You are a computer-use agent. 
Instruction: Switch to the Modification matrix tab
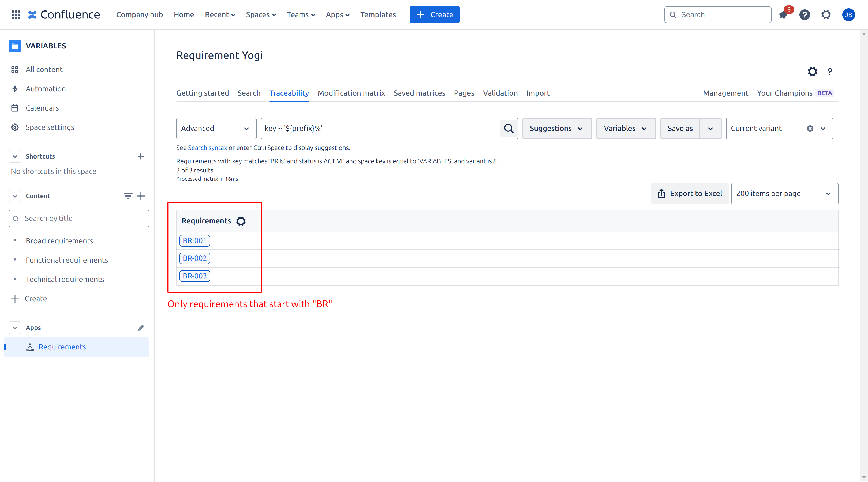[x=351, y=93]
